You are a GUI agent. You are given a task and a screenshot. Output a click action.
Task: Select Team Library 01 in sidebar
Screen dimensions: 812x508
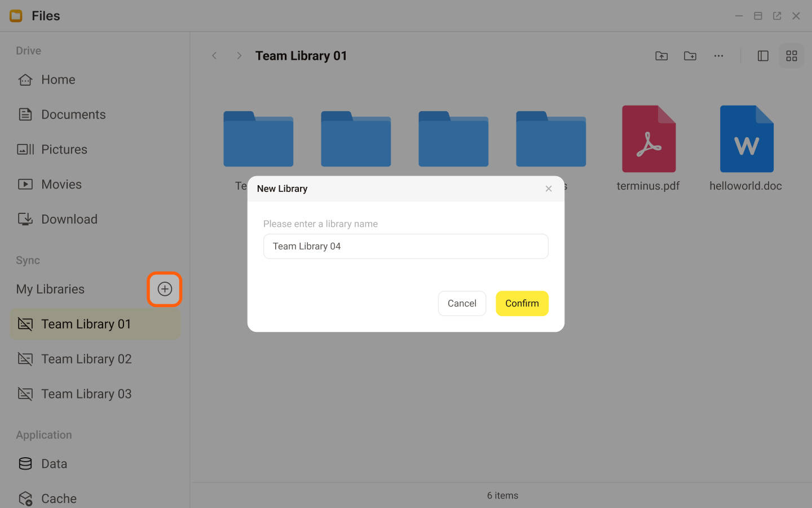click(95, 324)
